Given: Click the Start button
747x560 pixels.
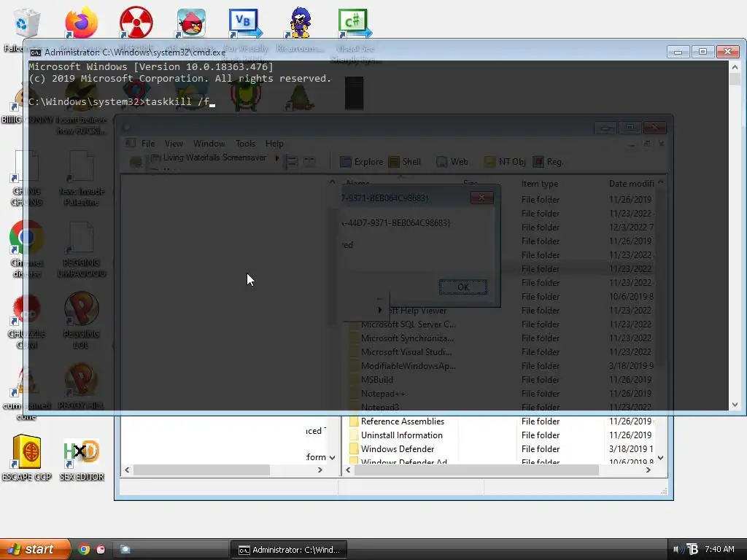Looking at the screenshot, I should [34, 549].
